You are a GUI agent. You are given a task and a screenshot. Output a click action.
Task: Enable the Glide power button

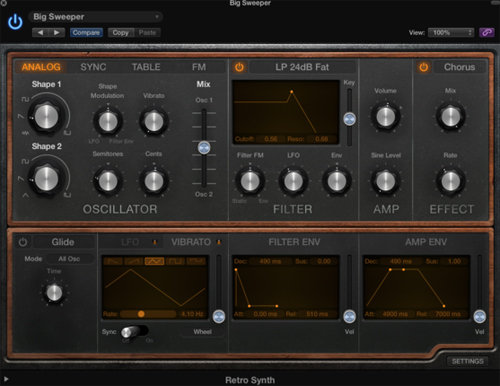point(23,242)
